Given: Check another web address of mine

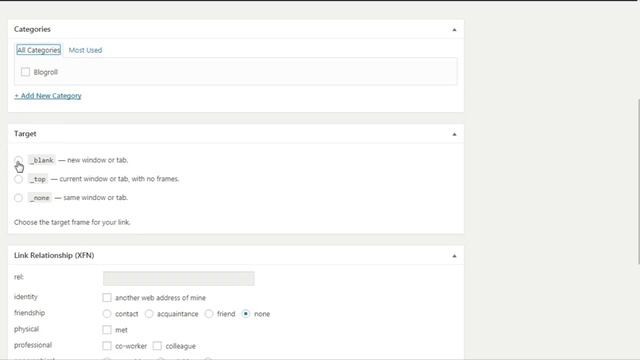Looking at the screenshot, I should (x=107, y=298).
